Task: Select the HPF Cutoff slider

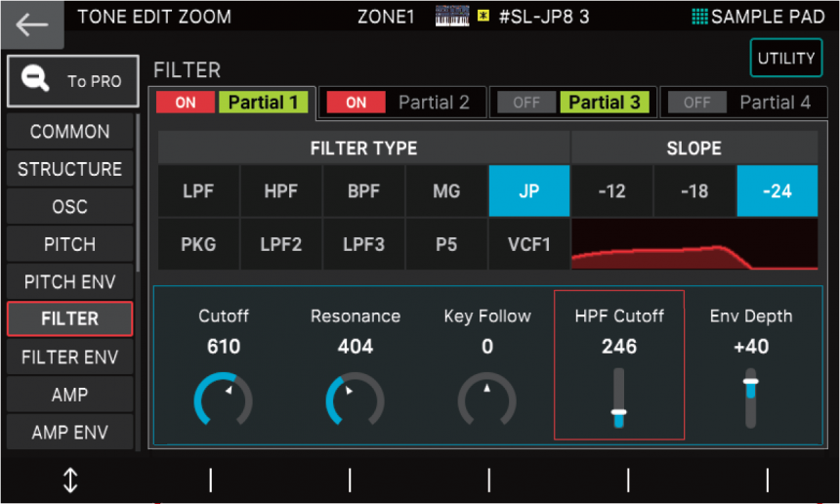Action: pos(618,398)
